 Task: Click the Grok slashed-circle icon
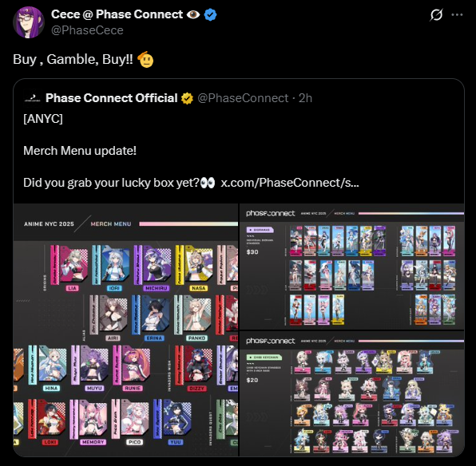point(436,14)
